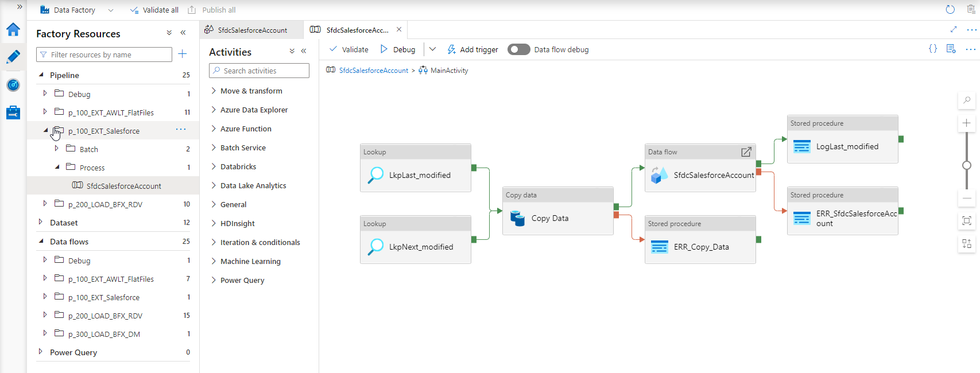Open data flow with external link icon

pyautogui.click(x=746, y=152)
